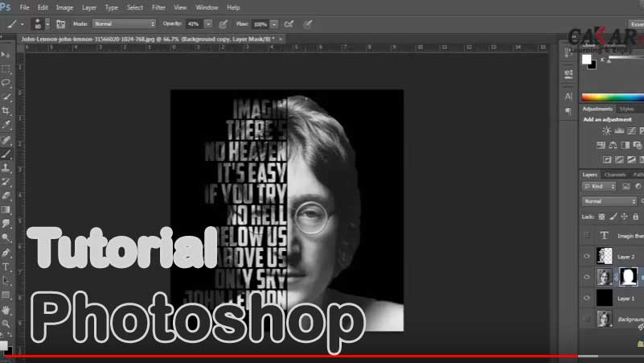Select the Adjustments tab
Screen dimensions: 644x363
pyautogui.click(x=597, y=109)
